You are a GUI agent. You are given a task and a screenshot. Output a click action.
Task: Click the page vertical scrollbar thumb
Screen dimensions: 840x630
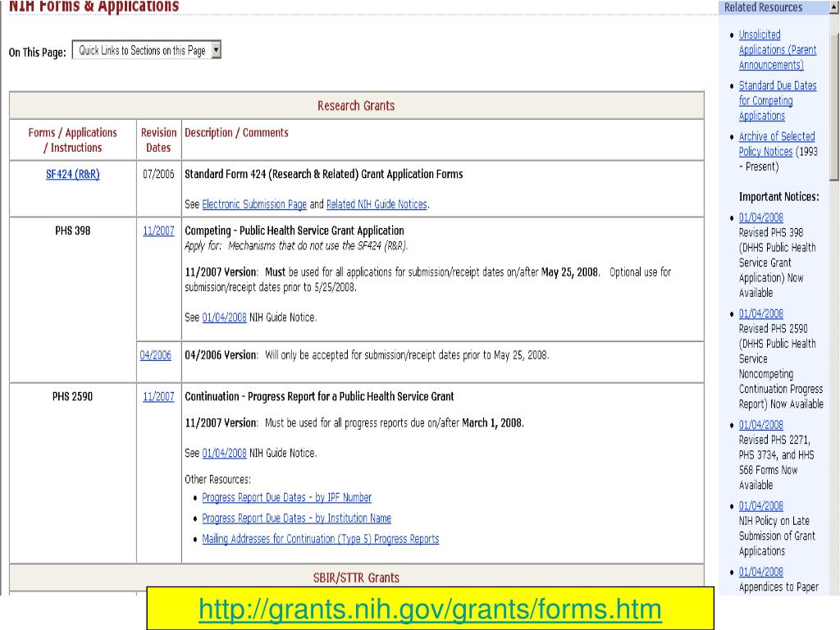pyautogui.click(x=834, y=107)
